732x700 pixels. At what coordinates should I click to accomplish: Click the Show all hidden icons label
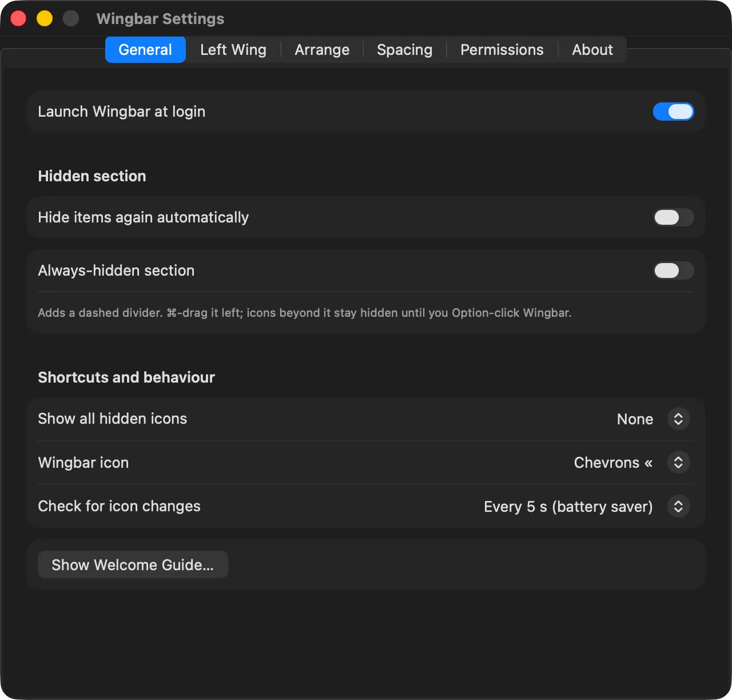click(112, 419)
